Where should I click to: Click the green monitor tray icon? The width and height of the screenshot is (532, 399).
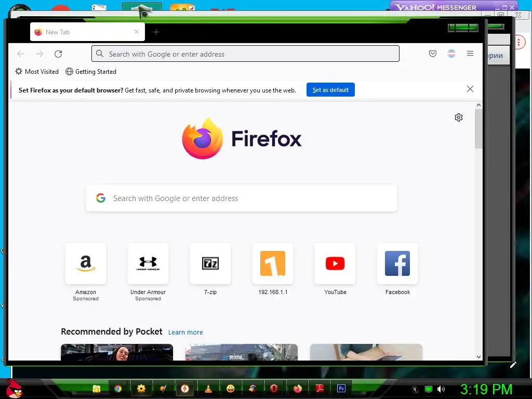pos(429,389)
